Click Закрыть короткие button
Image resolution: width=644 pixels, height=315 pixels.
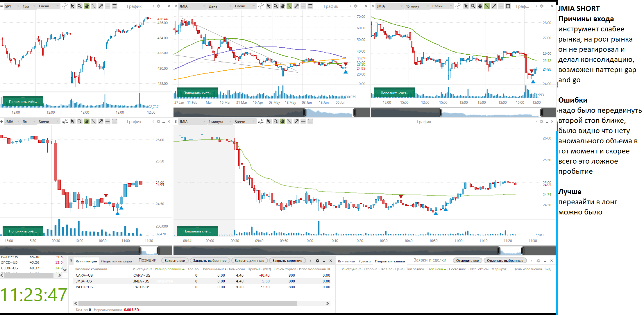(x=287, y=261)
